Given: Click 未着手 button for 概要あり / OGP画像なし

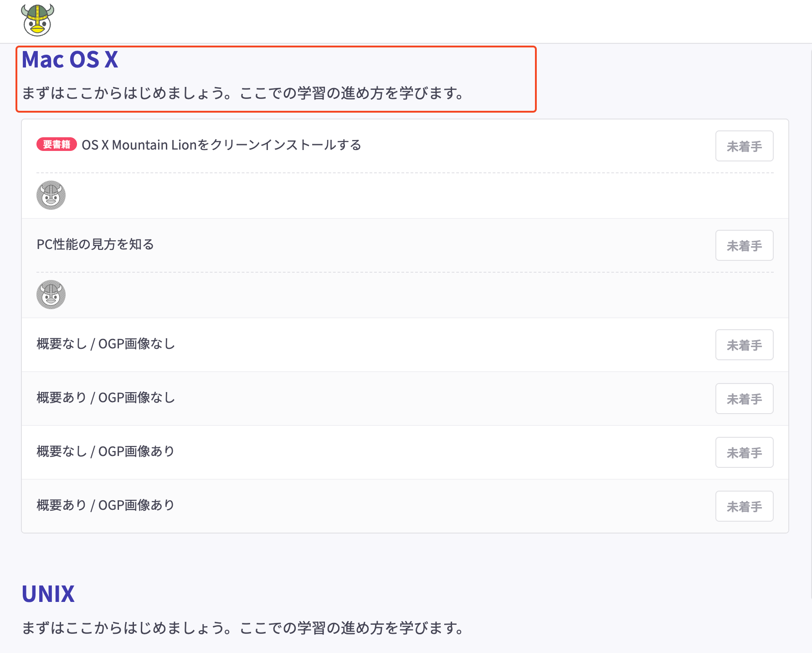Looking at the screenshot, I should [x=745, y=399].
